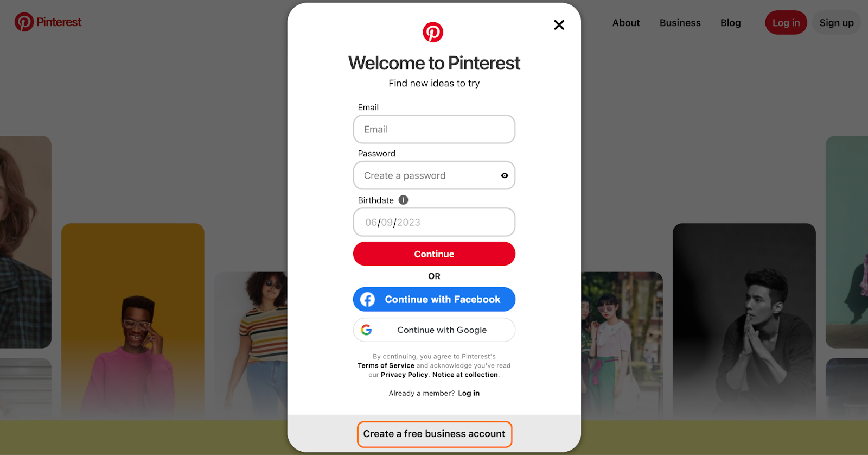Viewport: 868px width, 455px height.
Task: Open the Business menu item
Action: click(680, 23)
